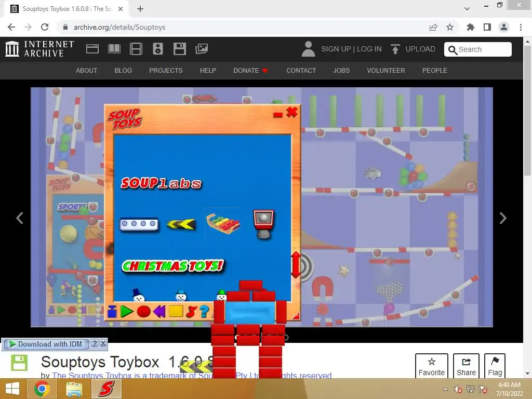
Task: Click the Flag button
Action: click(x=495, y=366)
